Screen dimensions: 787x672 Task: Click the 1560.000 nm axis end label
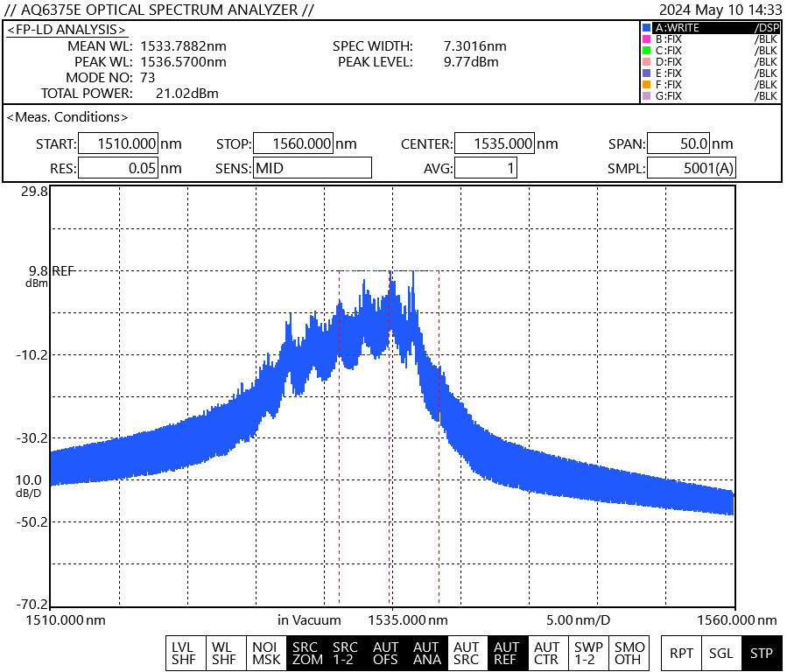pos(737,620)
